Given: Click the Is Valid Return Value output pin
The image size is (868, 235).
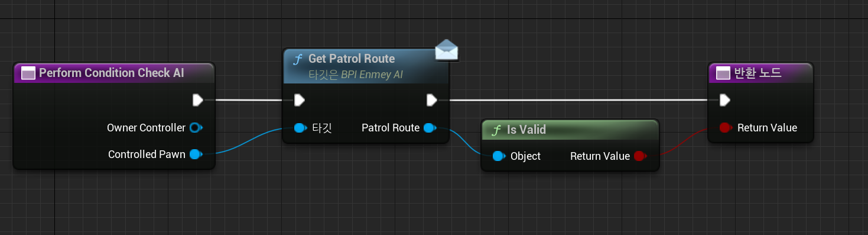Looking at the screenshot, I should (x=640, y=156).
